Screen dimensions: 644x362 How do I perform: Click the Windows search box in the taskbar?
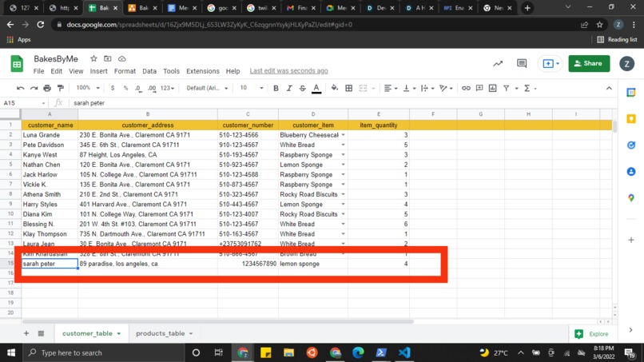coord(104,352)
